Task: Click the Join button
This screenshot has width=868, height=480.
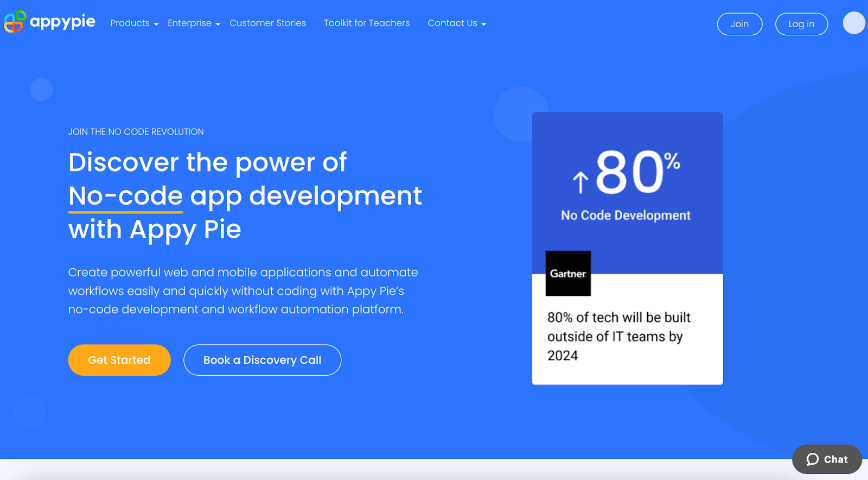Action: [739, 24]
